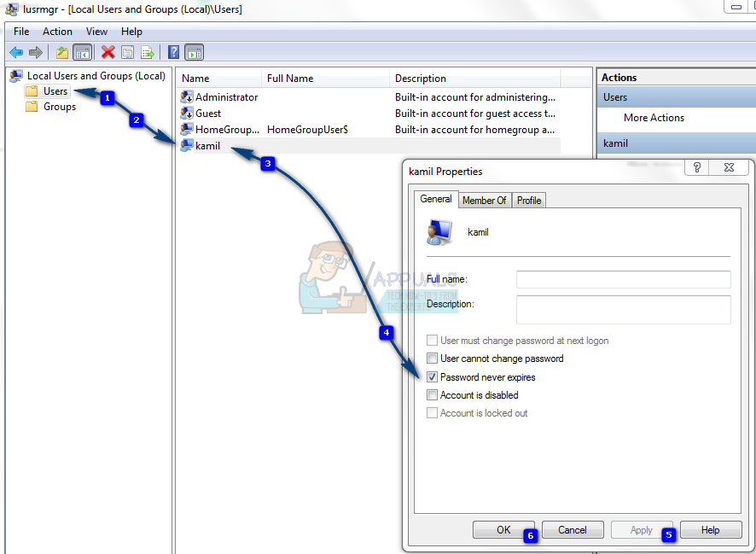Click Account is locked out checkbox

pyautogui.click(x=432, y=413)
